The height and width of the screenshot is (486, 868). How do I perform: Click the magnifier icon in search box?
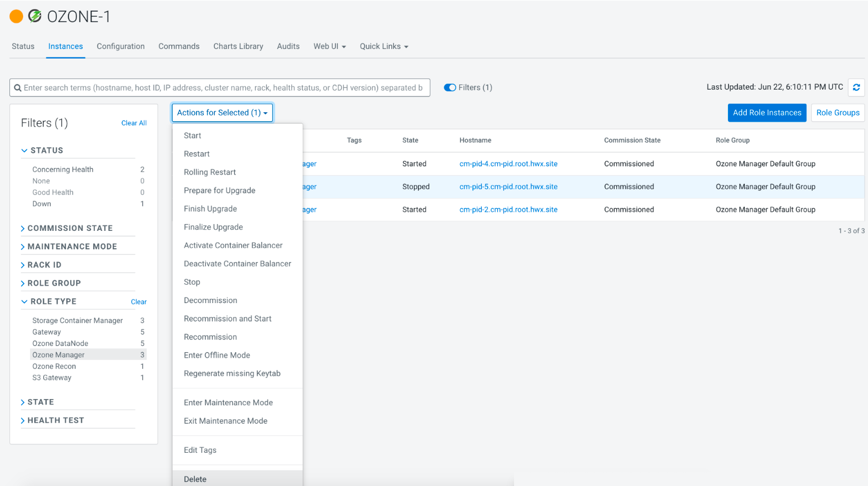pyautogui.click(x=17, y=88)
